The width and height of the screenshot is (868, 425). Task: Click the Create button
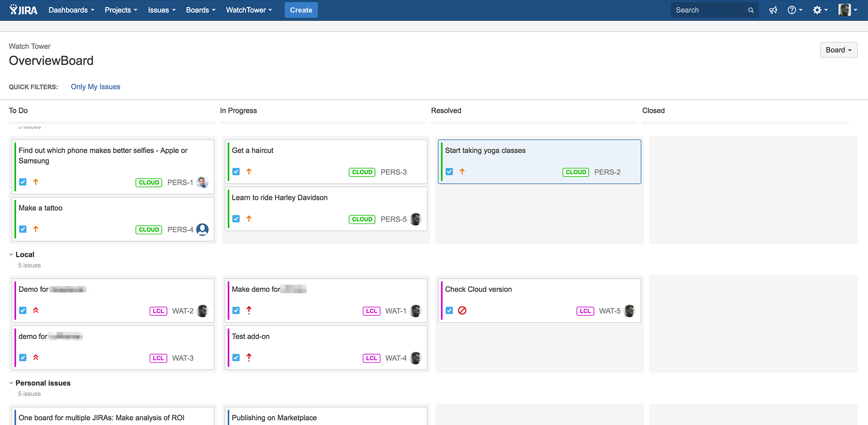tap(301, 10)
